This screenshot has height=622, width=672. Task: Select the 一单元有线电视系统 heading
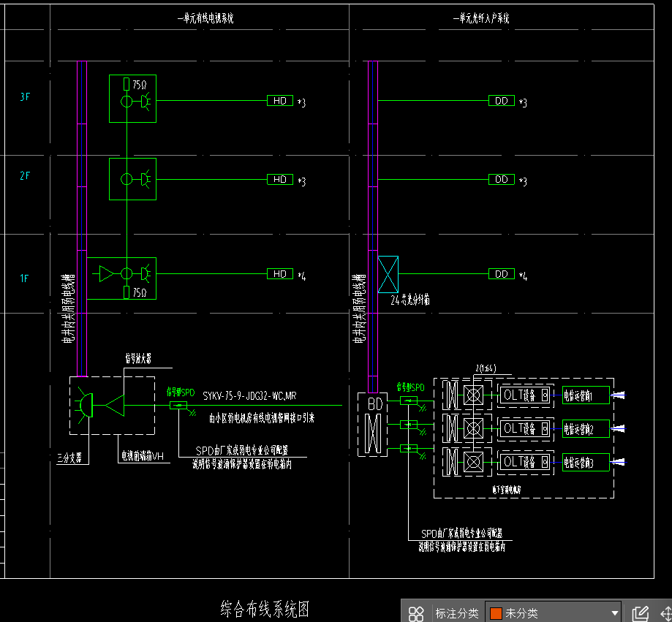click(x=205, y=18)
